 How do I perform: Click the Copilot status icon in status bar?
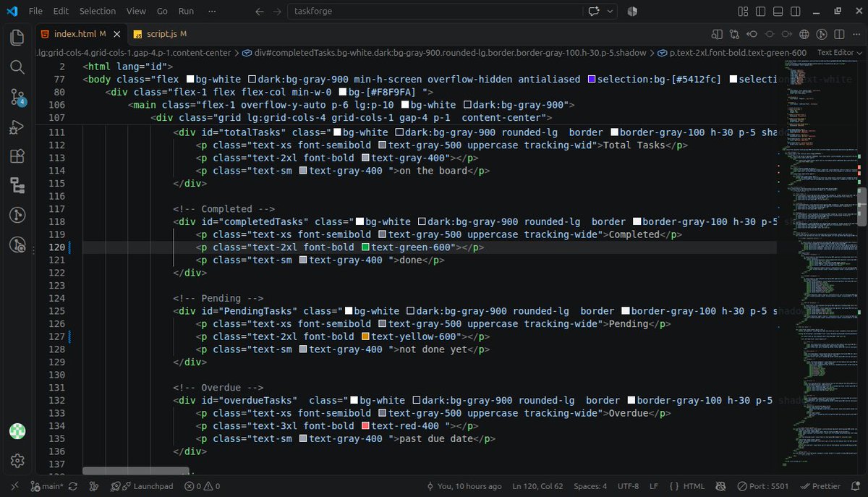720,486
